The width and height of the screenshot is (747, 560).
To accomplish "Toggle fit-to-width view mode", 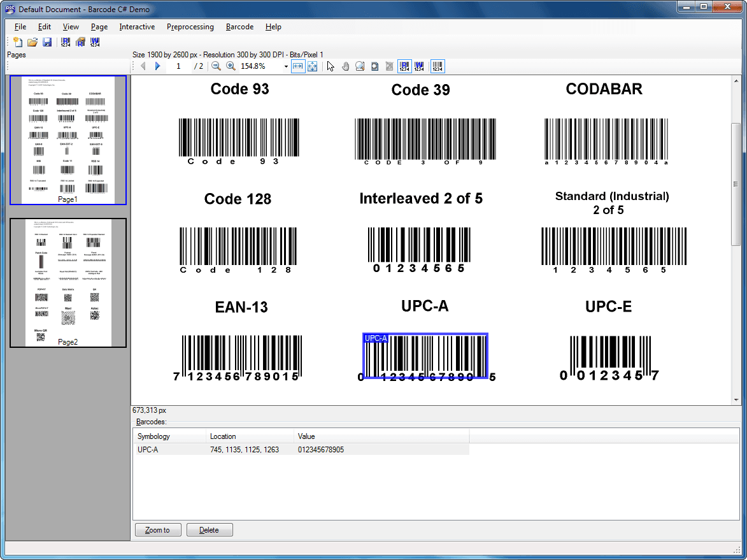I will tap(298, 66).
